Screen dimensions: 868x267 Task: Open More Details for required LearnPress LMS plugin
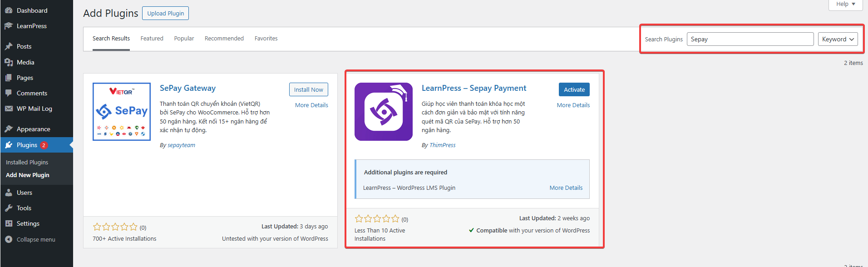pyautogui.click(x=566, y=188)
